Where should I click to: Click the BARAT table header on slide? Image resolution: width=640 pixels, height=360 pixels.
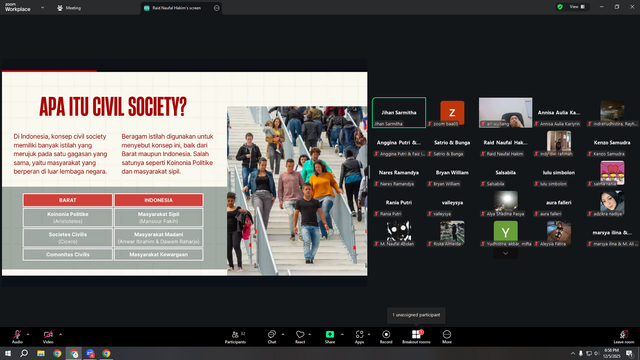click(68, 200)
